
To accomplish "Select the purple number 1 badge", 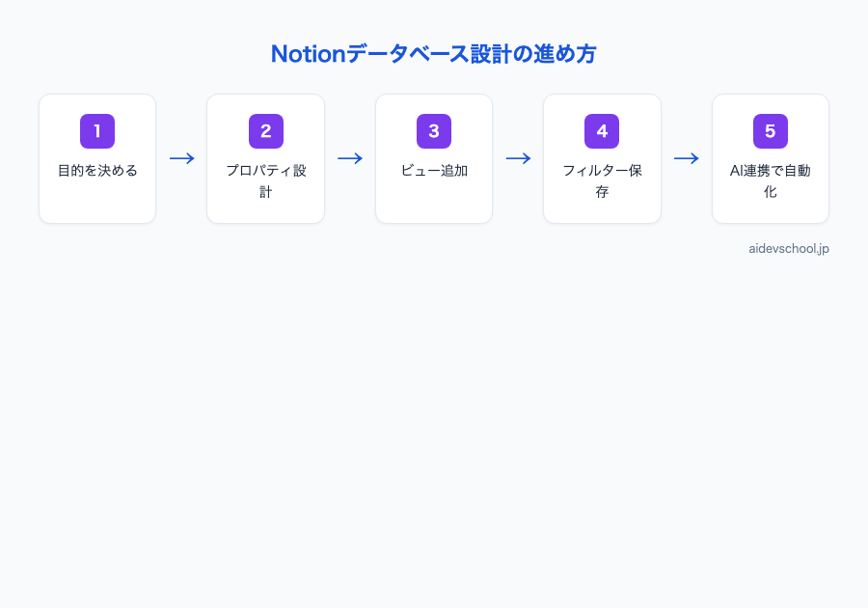I will [96, 131].
